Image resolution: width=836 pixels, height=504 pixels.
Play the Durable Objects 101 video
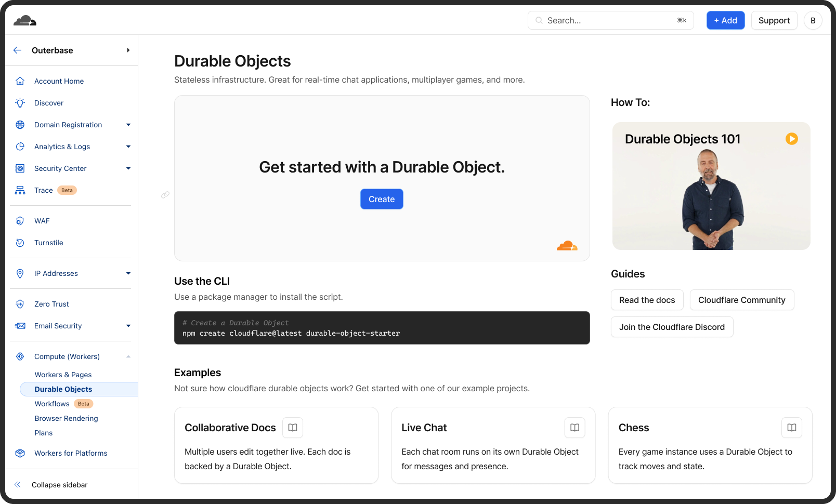pyautogui.click(x=792, y=139)
